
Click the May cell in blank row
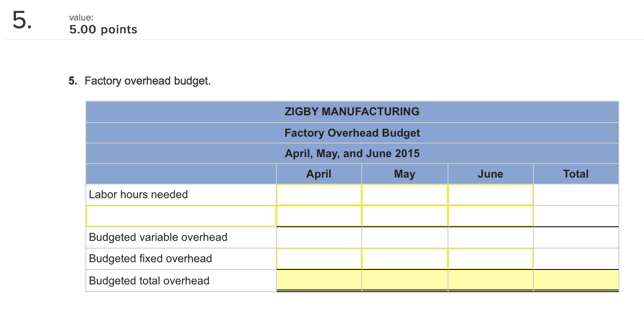[404, 216]
